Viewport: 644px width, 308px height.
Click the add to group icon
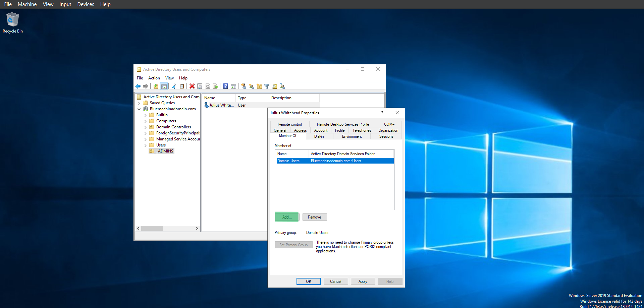[282, 86]
